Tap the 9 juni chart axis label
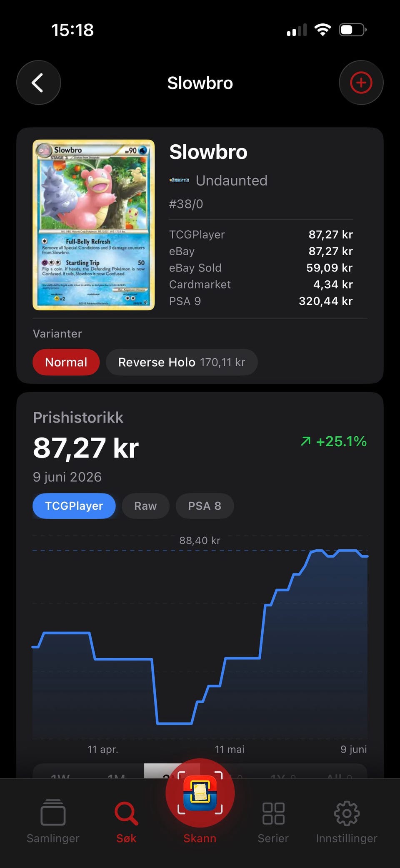The image size is (400, 868). click(353, 750)
